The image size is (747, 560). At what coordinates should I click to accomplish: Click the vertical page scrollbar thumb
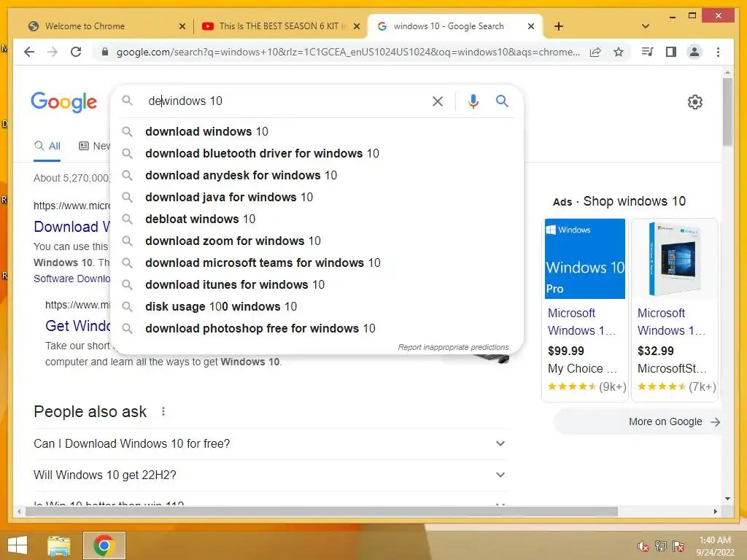pos(727,112)
